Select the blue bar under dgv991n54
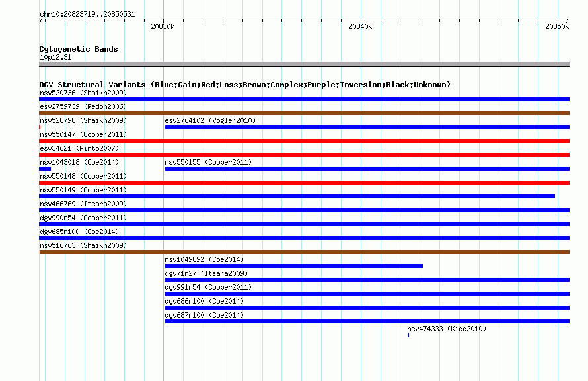 point(367,294)
